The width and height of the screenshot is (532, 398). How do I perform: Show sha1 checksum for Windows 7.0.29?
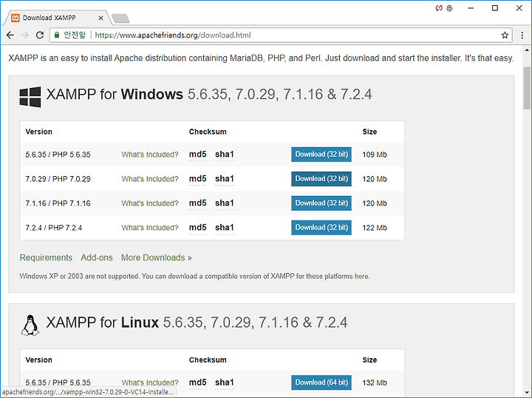point(225,179)
